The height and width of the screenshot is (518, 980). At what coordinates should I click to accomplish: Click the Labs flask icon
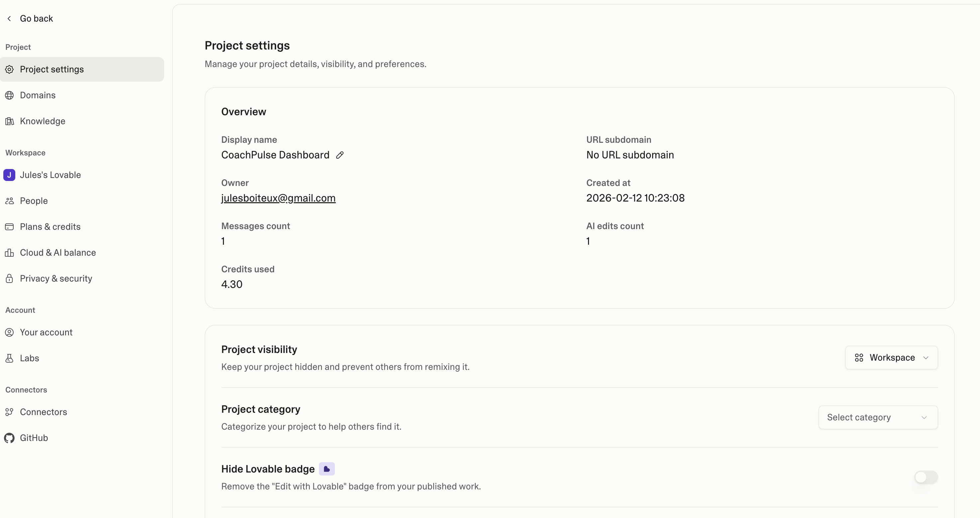[x=10, y=358]
